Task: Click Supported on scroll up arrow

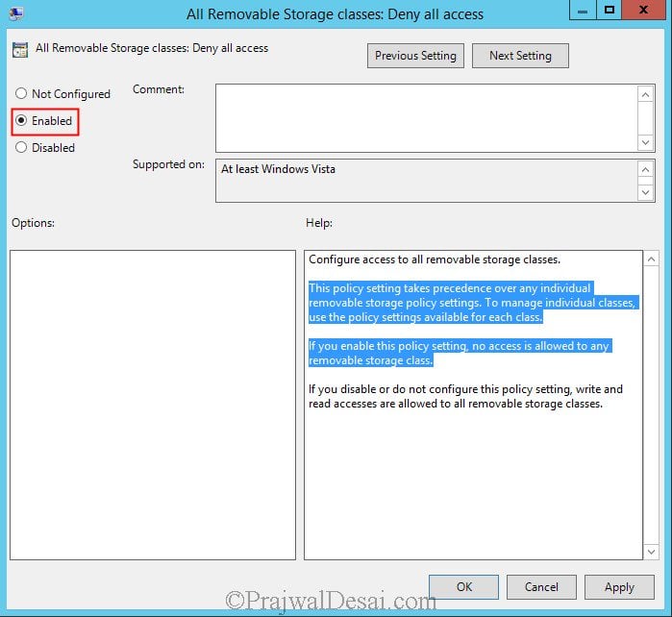Action: click(x=645, y=170)
